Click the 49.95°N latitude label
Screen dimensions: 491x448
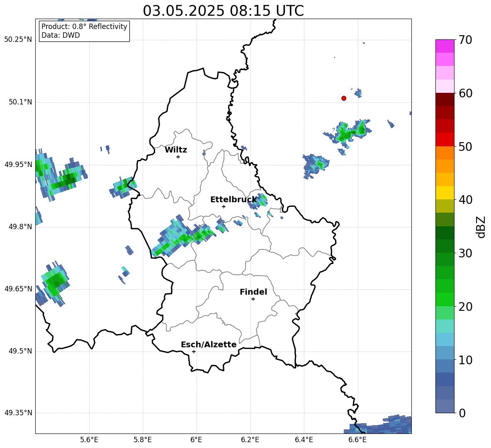pos(18,164)
